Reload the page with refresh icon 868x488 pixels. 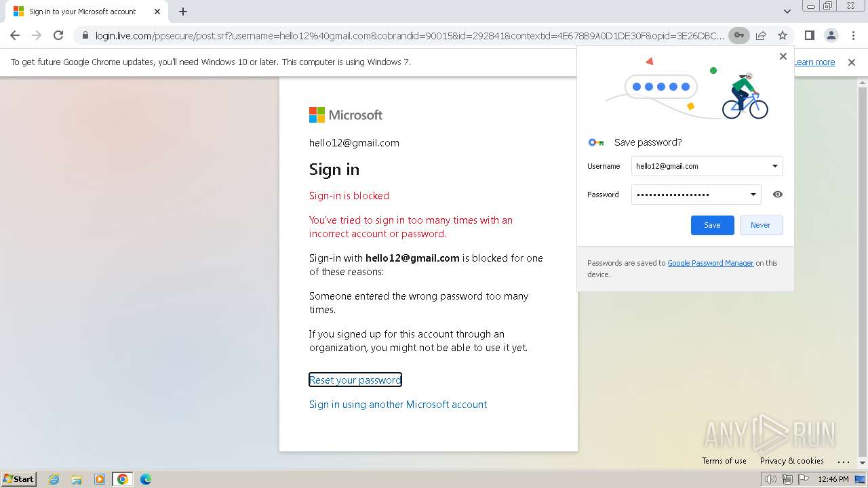pos(58,35)
